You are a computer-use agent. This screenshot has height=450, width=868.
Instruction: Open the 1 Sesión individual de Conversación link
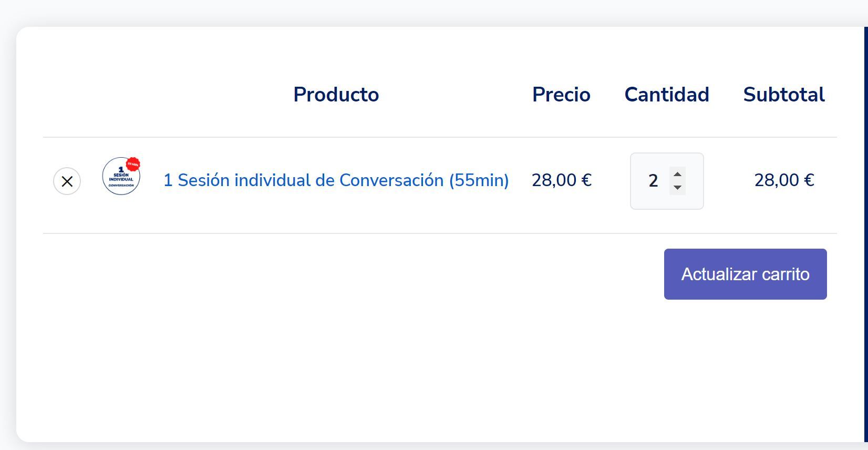pyautogui.click(x=336, y=180)
